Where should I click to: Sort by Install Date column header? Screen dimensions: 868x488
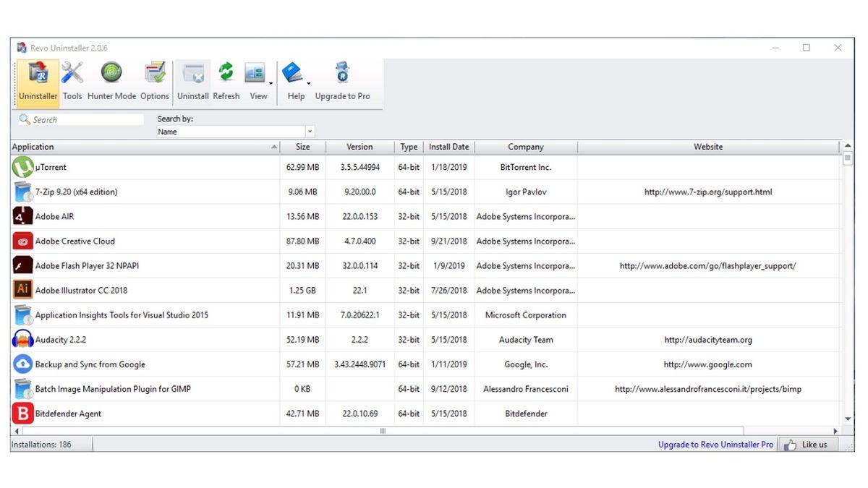[x=448, y=147]
